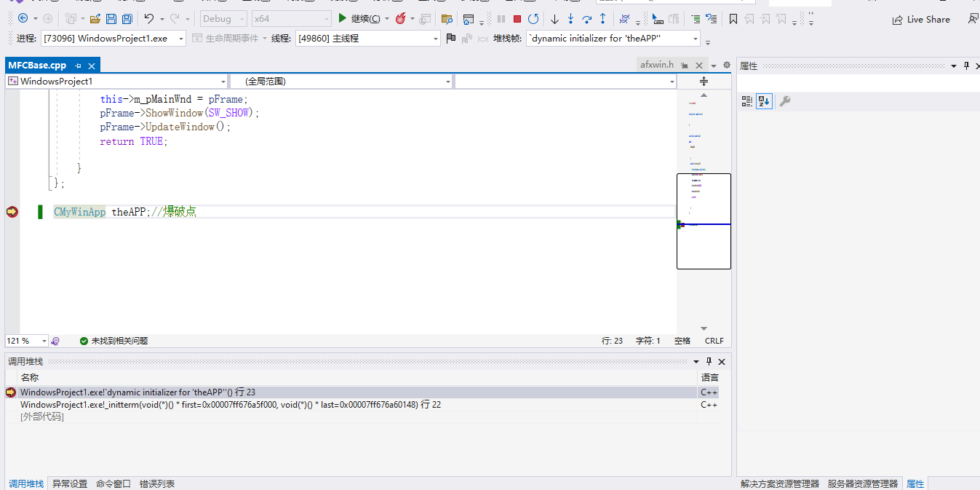Restart debugging with the circular arrow
Screen dimensions: 980x490
(533, 19)
